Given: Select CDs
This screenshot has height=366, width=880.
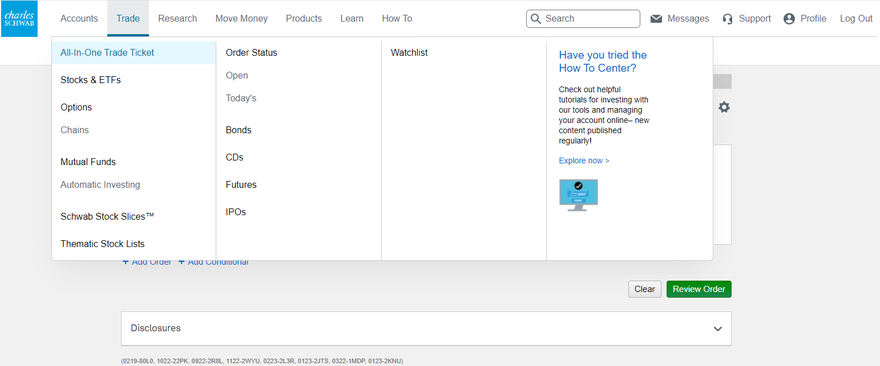Looking at the screenshot, I should tap(234, 157).
